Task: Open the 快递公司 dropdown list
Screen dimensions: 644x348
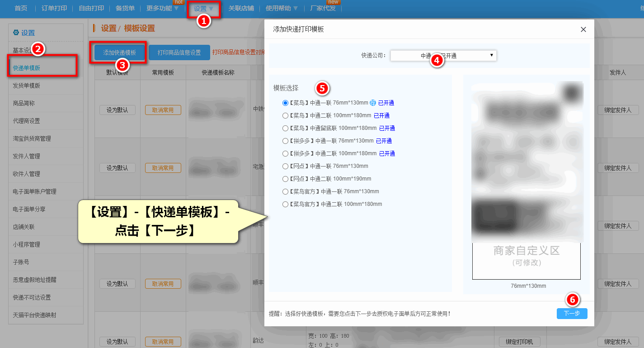Action: click(443, 56)
